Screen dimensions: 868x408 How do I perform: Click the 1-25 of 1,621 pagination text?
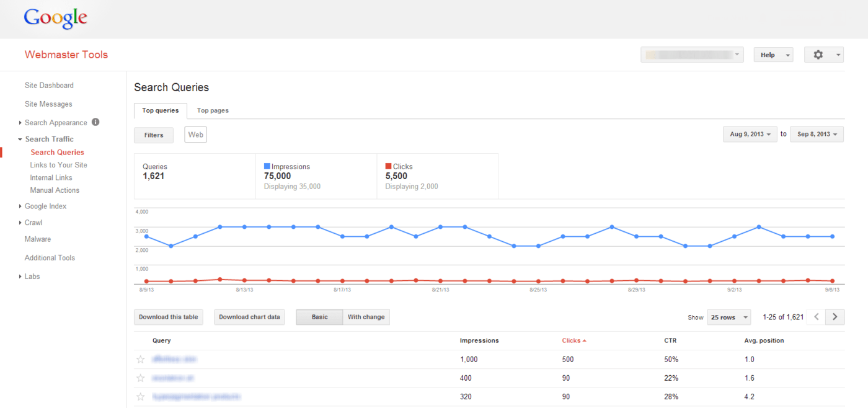[x=783, y=317]
